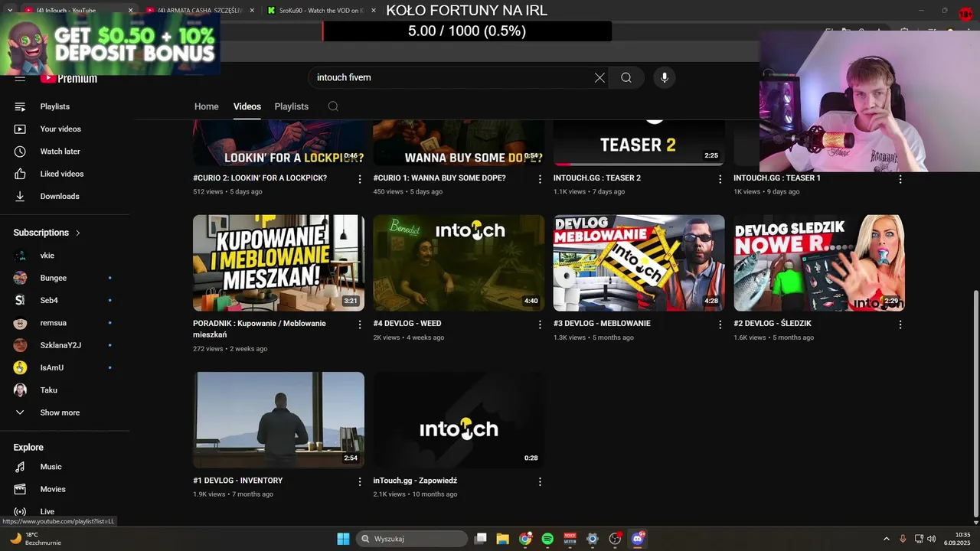The height and width of the screenshot is (551, 980).
Task: Click the page vertical scrollbar thumb
Action: click(x=975, y=402)
